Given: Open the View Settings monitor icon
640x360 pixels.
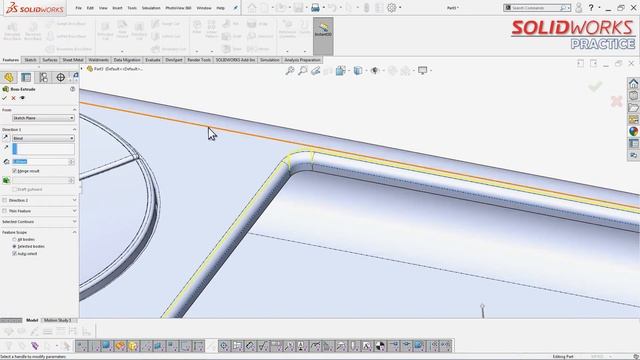Looking at the screenshot, I should [x=422, y=71].
